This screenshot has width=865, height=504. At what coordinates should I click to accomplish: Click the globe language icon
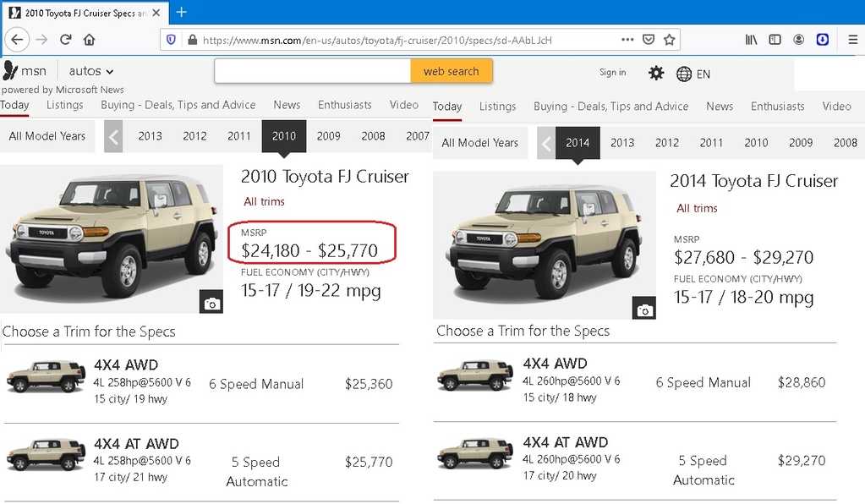tap(683, 74)
